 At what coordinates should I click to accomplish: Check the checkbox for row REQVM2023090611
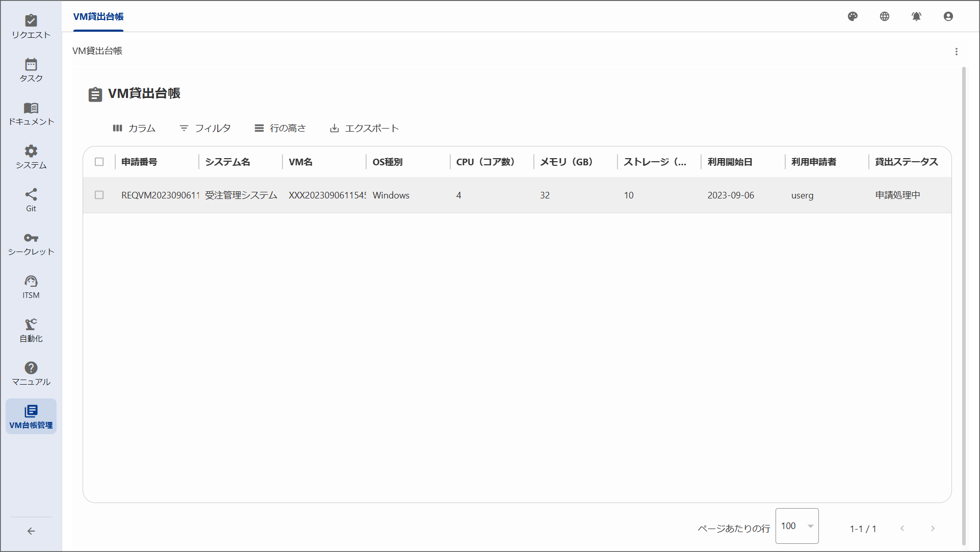coord(99,195)
